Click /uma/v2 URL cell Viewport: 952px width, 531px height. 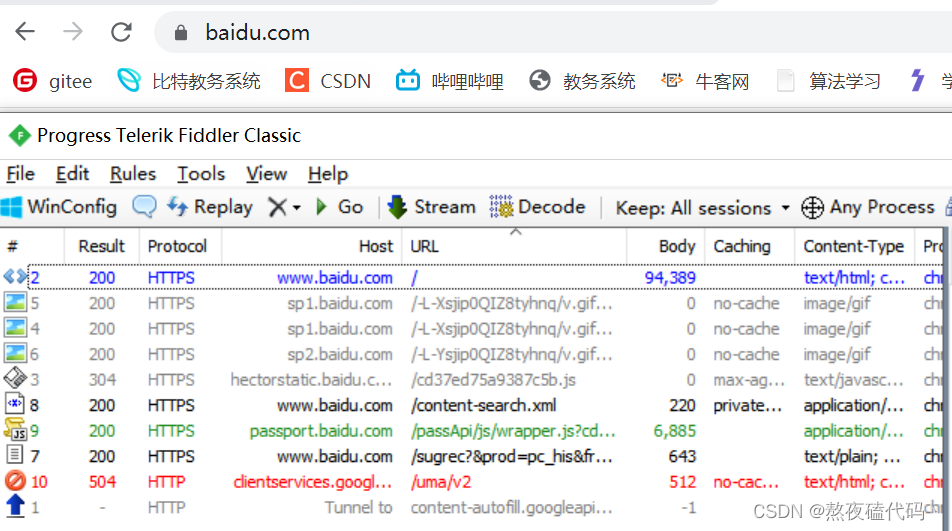(x=441, y=482)
